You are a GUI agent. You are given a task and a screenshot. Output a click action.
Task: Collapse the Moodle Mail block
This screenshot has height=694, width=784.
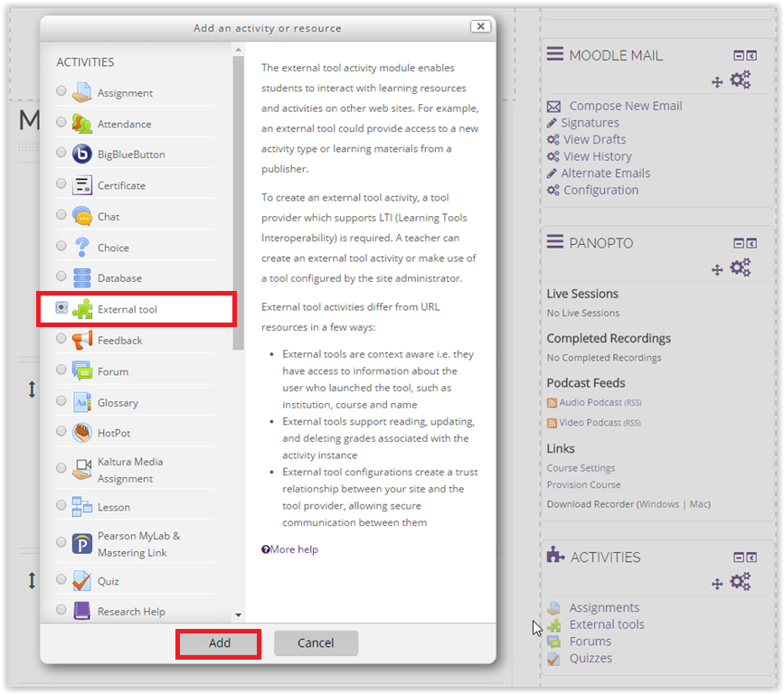(739, 55)
